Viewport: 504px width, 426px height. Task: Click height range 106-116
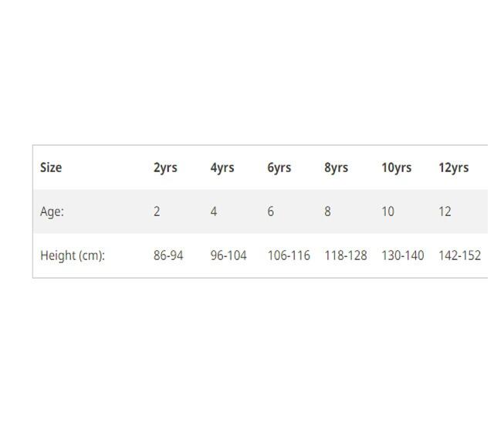click(289, 255)
